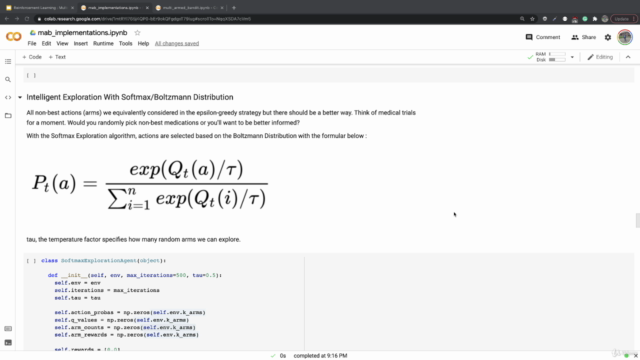Open code snippets sidebar icon
640x360 pixels.
coord(8,98)
